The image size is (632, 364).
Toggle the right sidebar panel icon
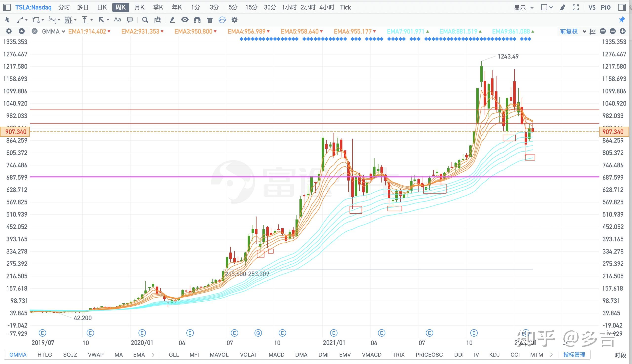622,7
